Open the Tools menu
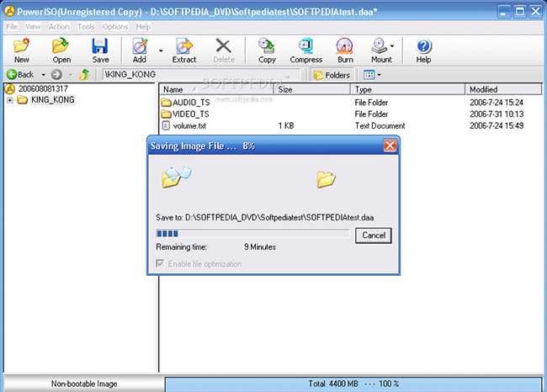This screenshot has height=392, width=547. click(x=86, y=27)
